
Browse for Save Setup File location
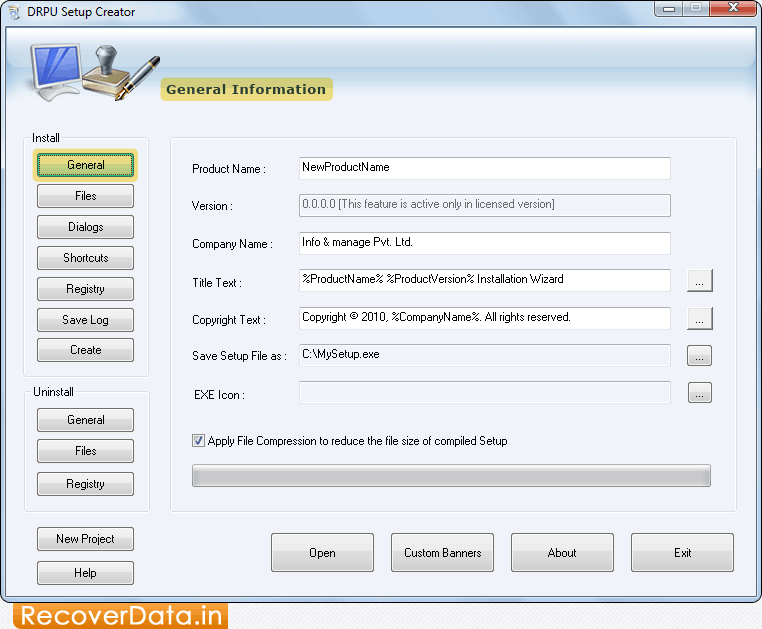[x=700, y=356]
